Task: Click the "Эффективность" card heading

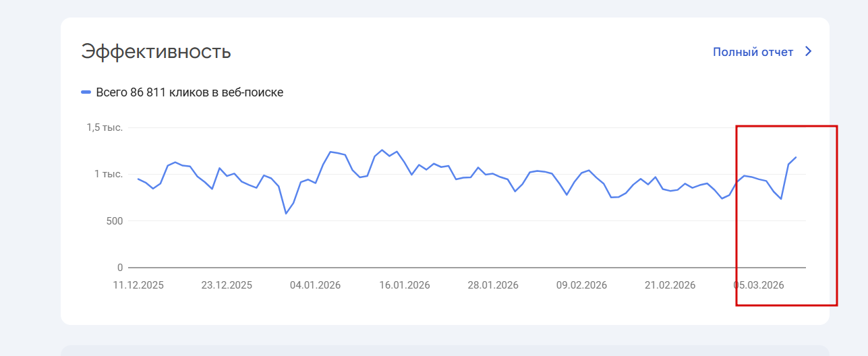Action: coord(156,52)
